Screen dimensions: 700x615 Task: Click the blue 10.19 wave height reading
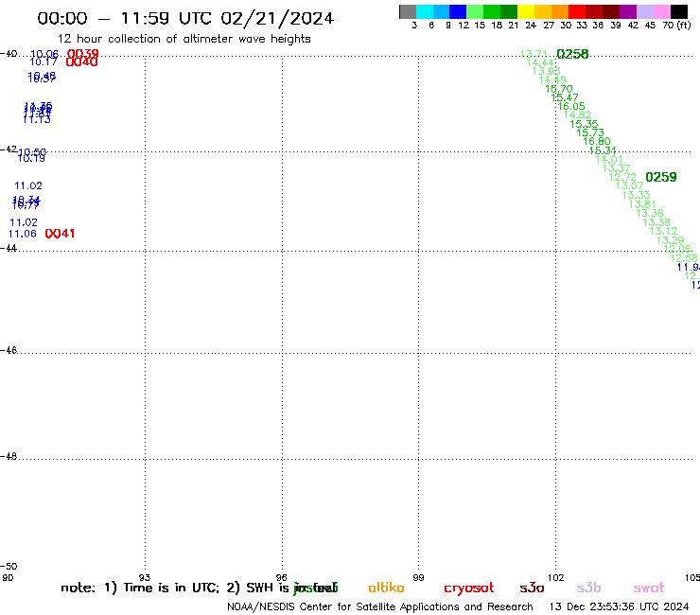point(31,158)
